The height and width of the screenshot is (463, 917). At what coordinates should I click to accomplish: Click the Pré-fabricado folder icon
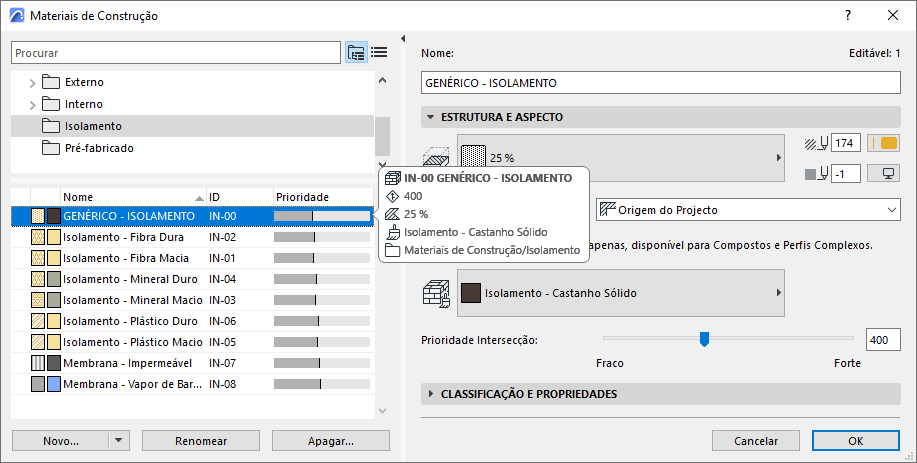click(x=51, y=148)
